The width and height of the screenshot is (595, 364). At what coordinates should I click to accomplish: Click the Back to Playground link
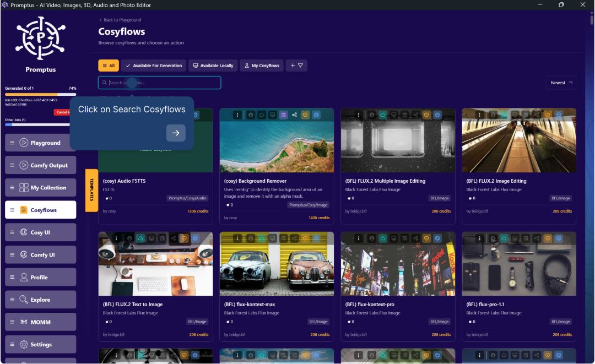pyautogui.click(x=120, y=20)
